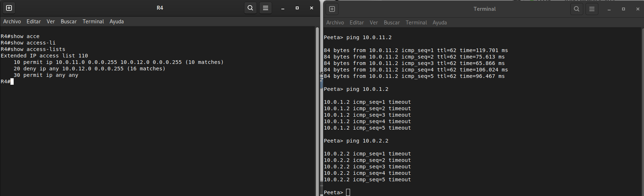Maximize the right Terminal window

624,9
